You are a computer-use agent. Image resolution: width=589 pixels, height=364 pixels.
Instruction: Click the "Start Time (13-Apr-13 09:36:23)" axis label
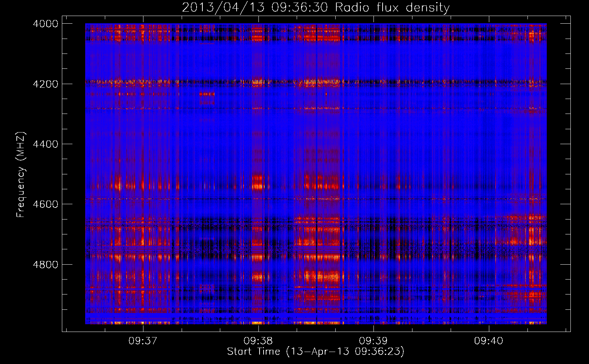coord(316,352)
